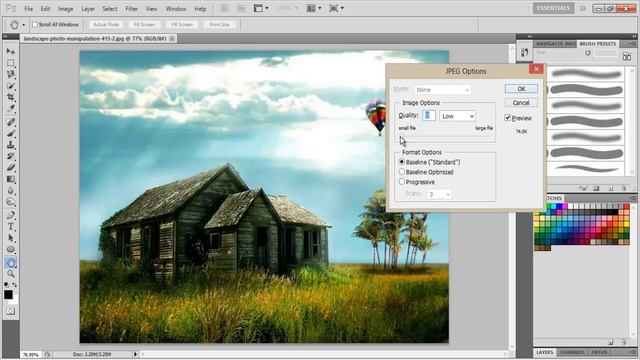Click the Photoshop Ps logo icon

11,8
